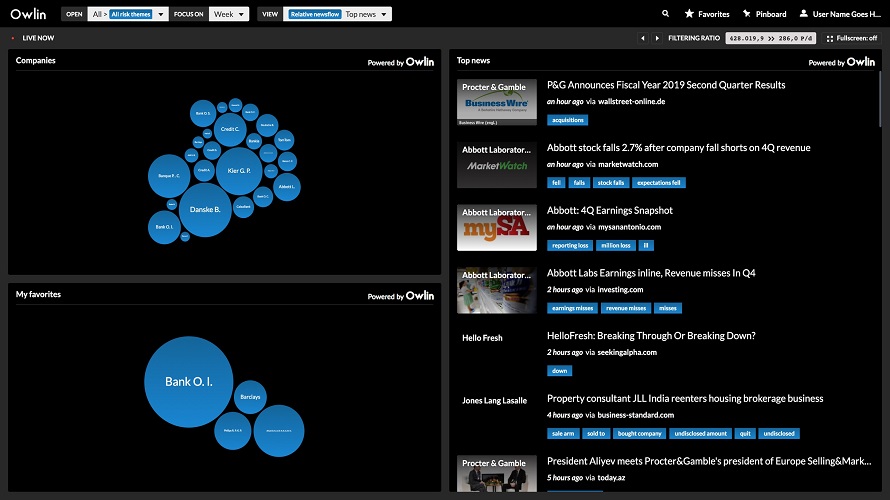
Task: Click the quit tag
Action: click(745, 434)
